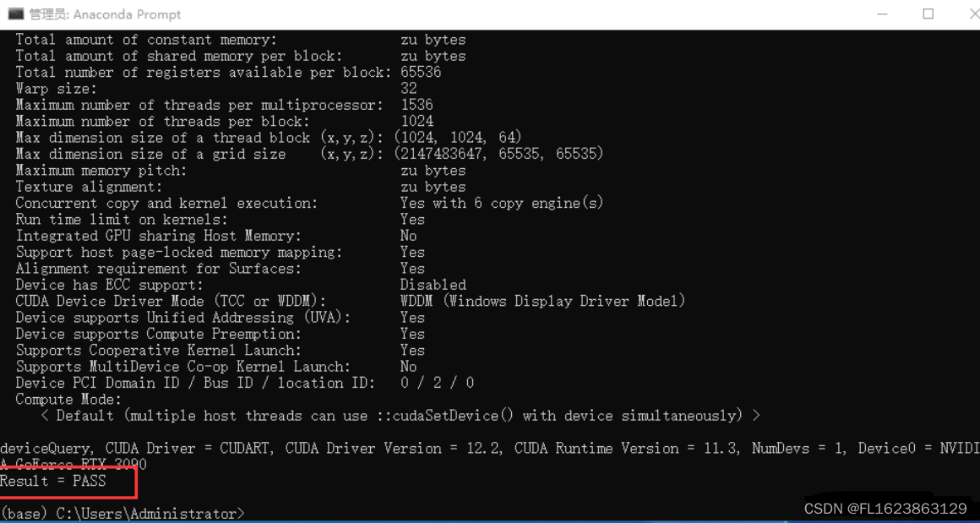Image resolution: width=980 pixels, height=523 pixels.
Task: Click the maximize icon on title bar
Action: pyautogui.click(x=928, y=14)
